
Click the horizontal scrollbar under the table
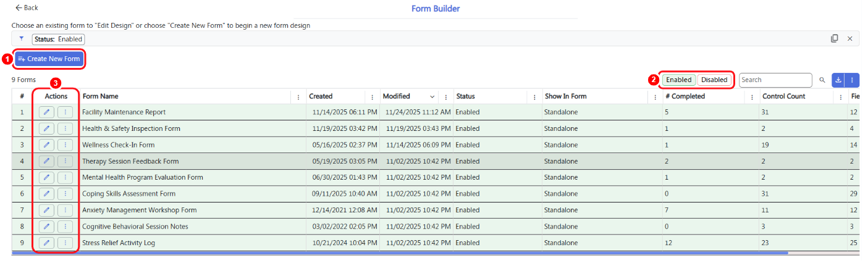tap(400, 253)
